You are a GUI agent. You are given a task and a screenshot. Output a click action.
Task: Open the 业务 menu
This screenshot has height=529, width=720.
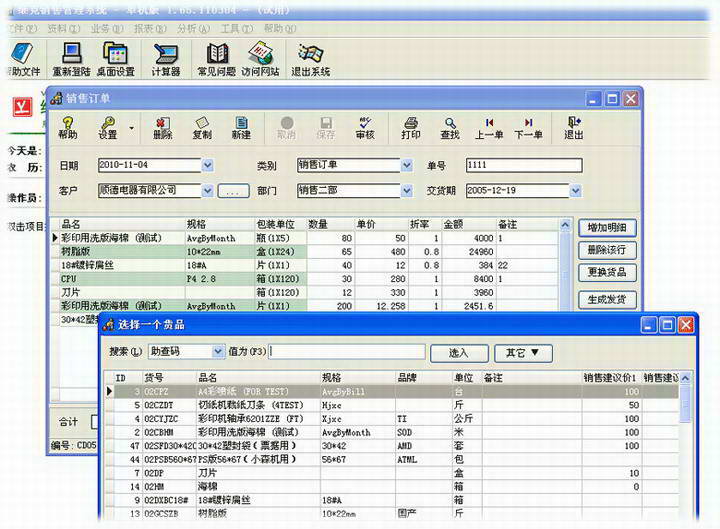click(107, 28)
